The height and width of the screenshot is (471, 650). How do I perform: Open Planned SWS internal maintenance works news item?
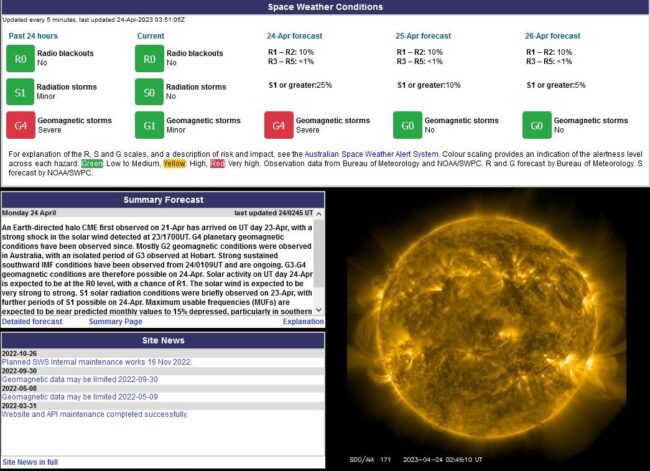97,362
